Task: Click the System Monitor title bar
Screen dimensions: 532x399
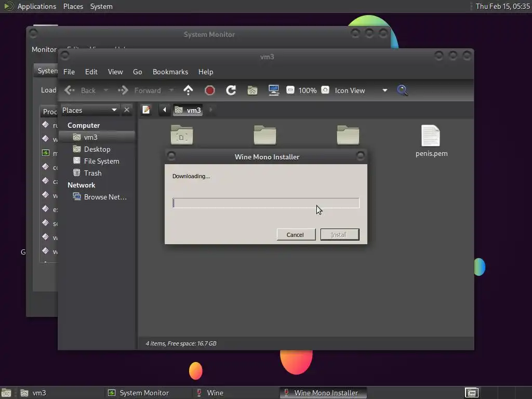Action: pos(209,34)
